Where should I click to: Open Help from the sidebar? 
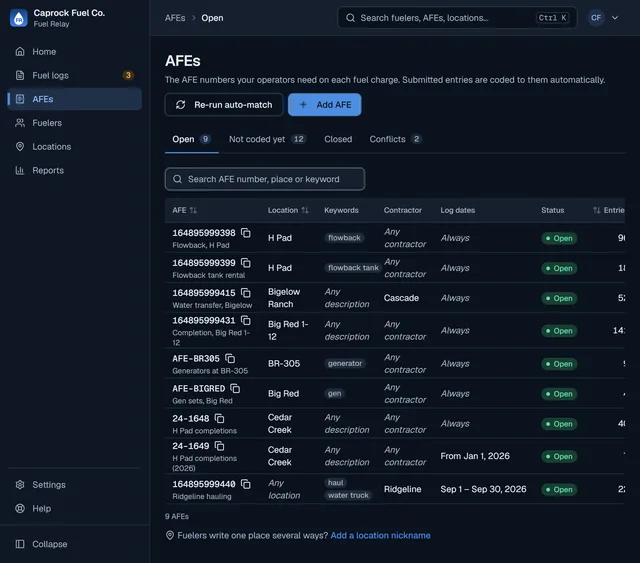tap(75, 508)
